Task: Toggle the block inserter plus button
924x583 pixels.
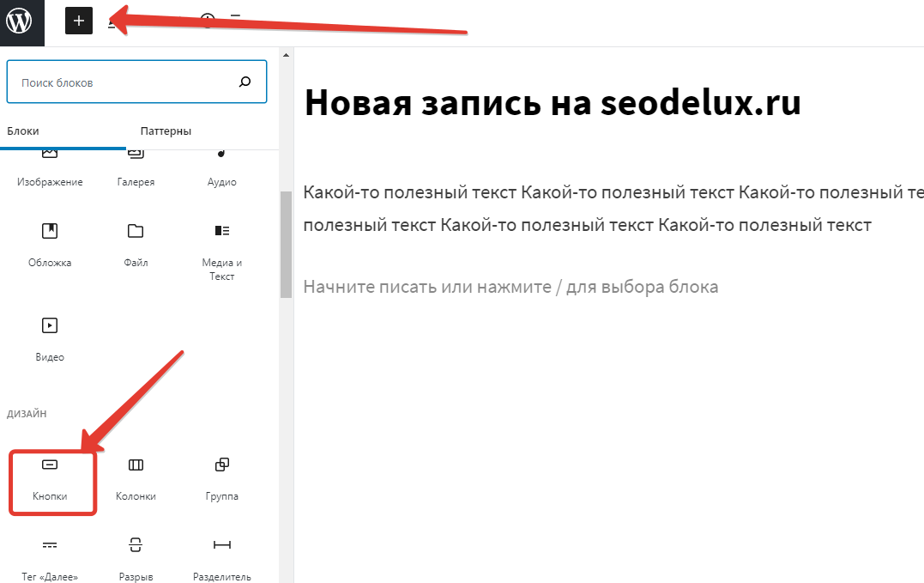Action: 79,21
